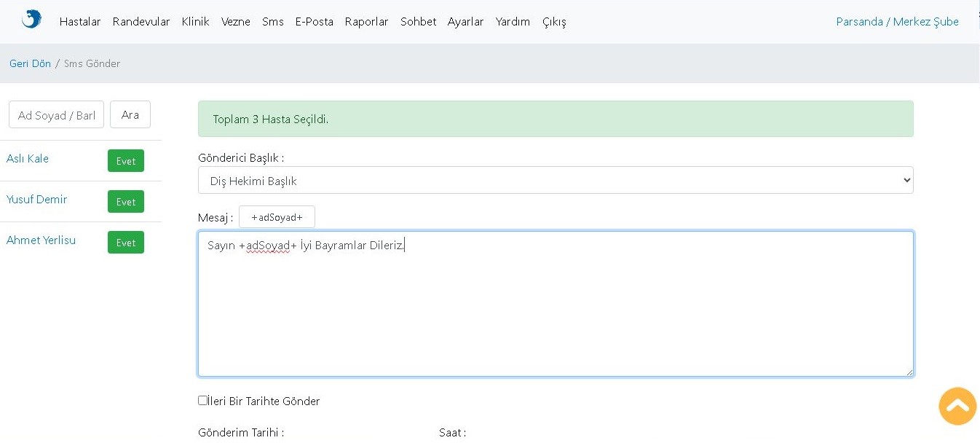Open the Vezne menu
The image size is (980, 443).
236,22
